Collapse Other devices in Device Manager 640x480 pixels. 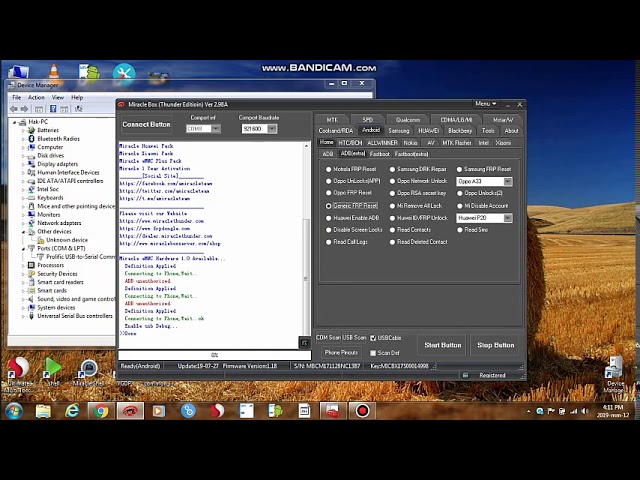click(x=23, y=231)
